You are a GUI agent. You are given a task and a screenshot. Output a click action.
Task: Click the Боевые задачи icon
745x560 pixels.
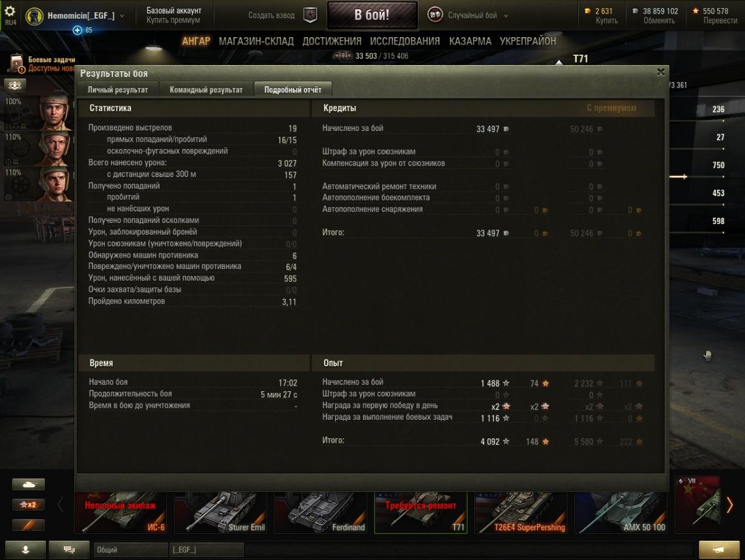(17, 64)
